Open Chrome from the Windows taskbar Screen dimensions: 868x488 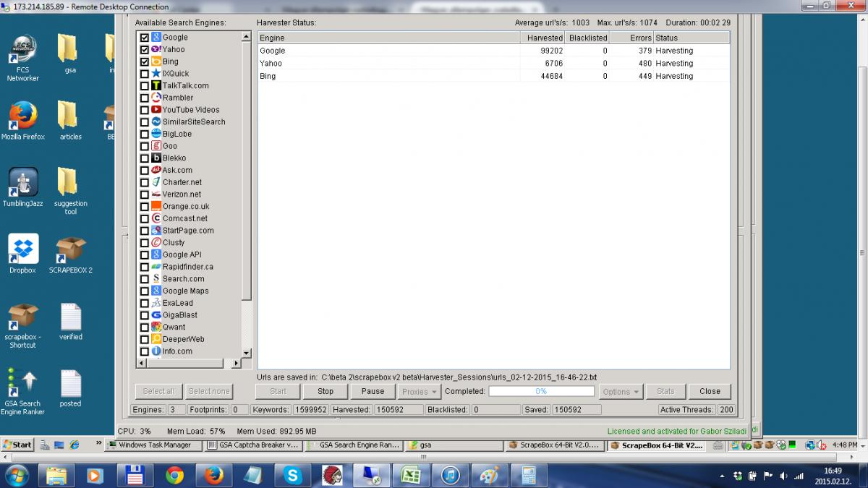[174, 475]
